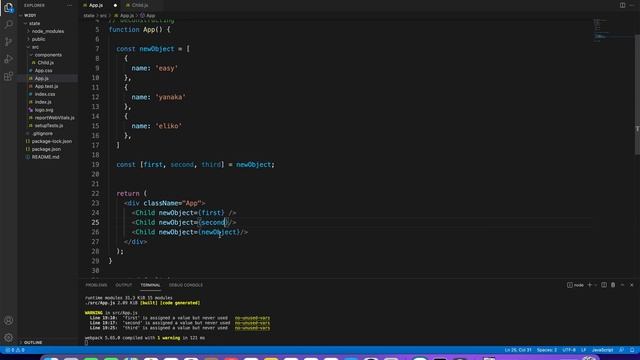
Task: Click the Spaces: 2 indentation setting
Action: pyautogui.click(x=547, y=350)
